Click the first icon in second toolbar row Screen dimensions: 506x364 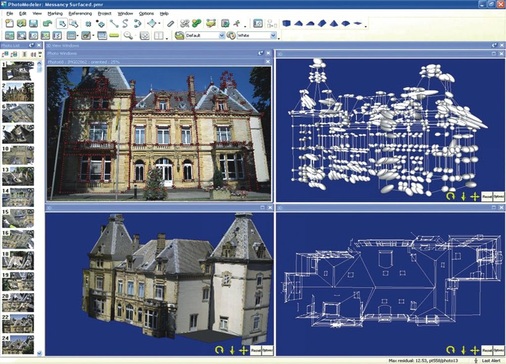(9, 35)
